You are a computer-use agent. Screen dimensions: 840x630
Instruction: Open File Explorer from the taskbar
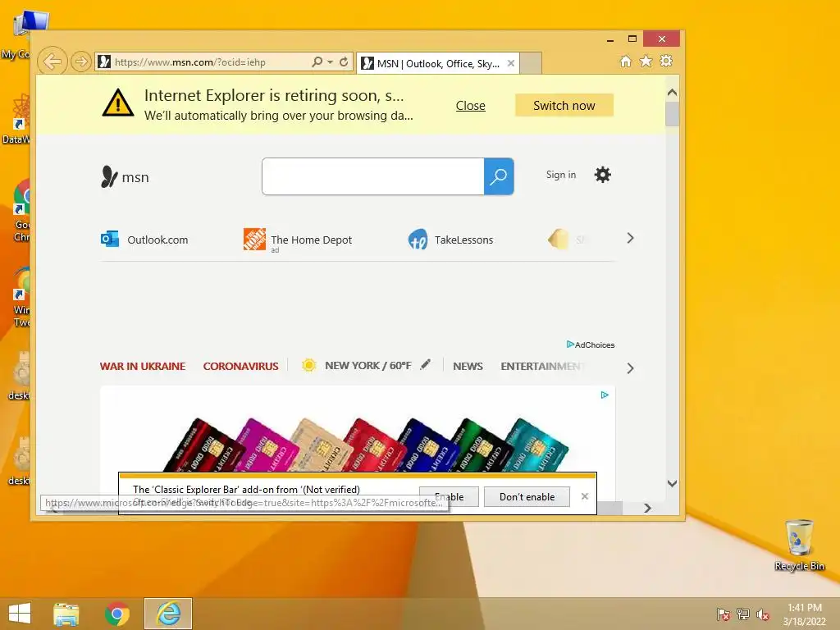(x=66, y=614)
